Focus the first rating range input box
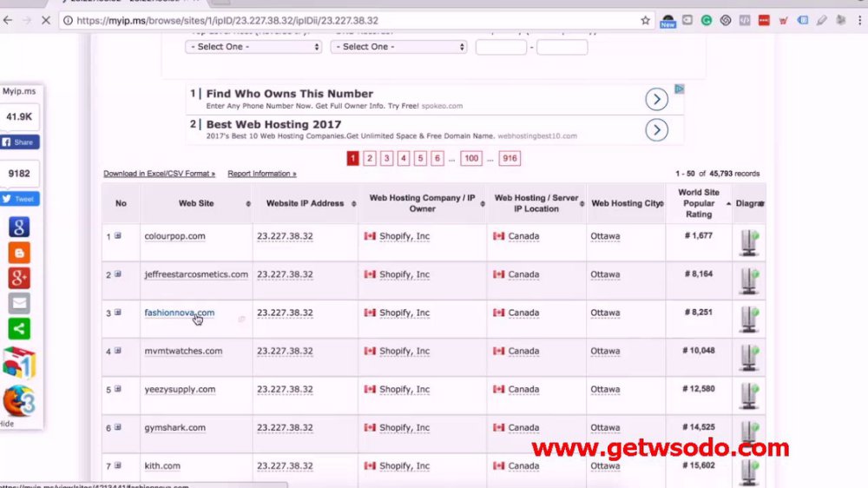 pyautogui.click(x=501, y=47)
